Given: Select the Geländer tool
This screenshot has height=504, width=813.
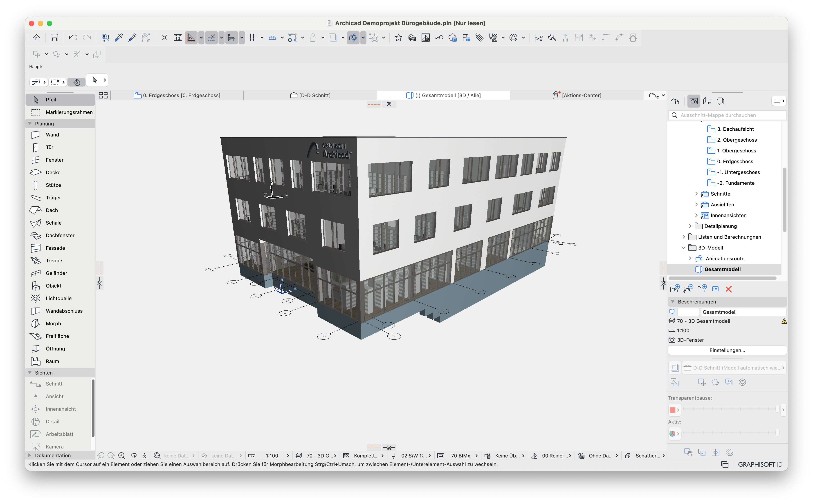Looking at the screenshot, I should coord(60,273).
